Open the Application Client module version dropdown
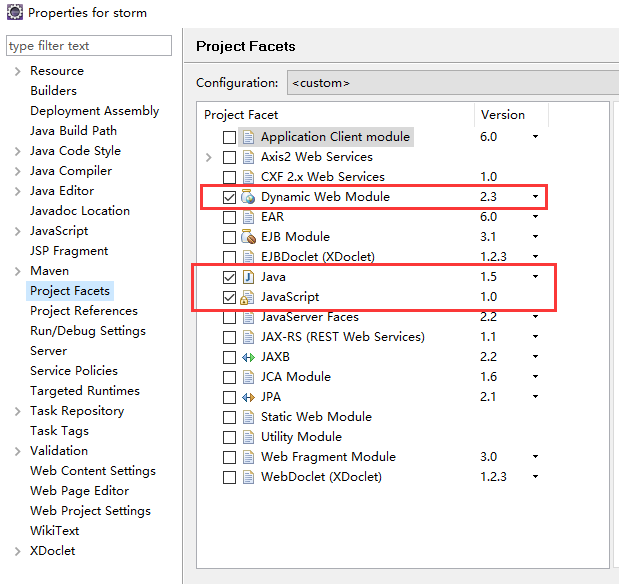This screenshot has width=619, height=584. (535, 137)
